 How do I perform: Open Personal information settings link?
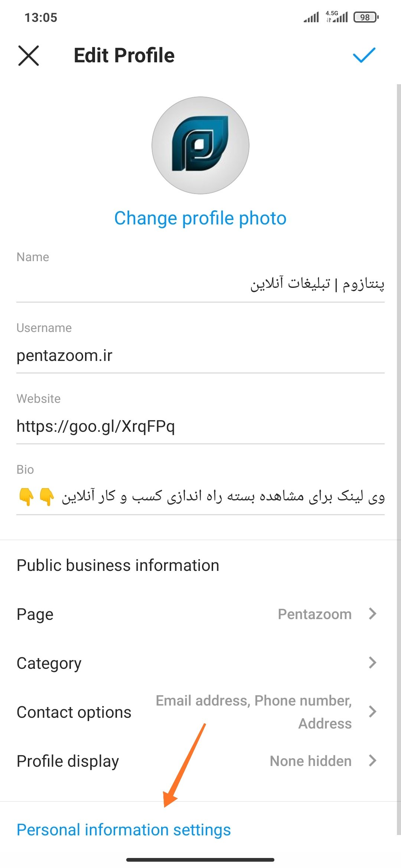pyautogui.click(x=124, y=830)
